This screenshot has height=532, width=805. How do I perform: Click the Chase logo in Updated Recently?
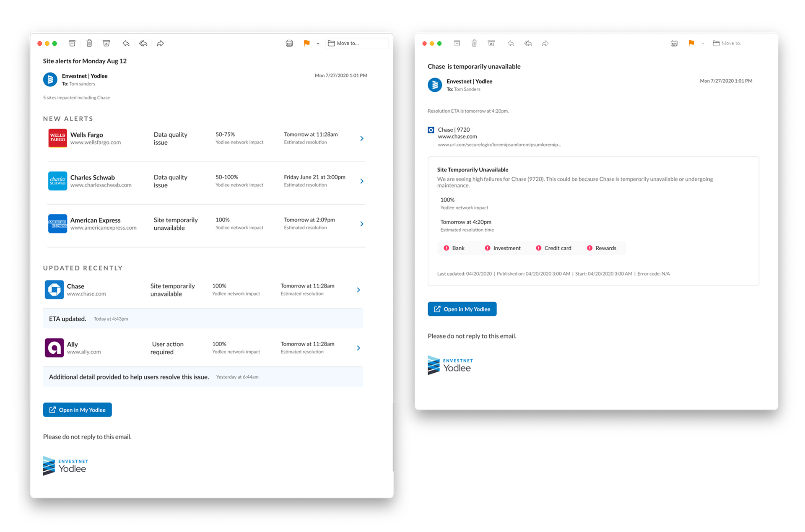coord(54,290)
